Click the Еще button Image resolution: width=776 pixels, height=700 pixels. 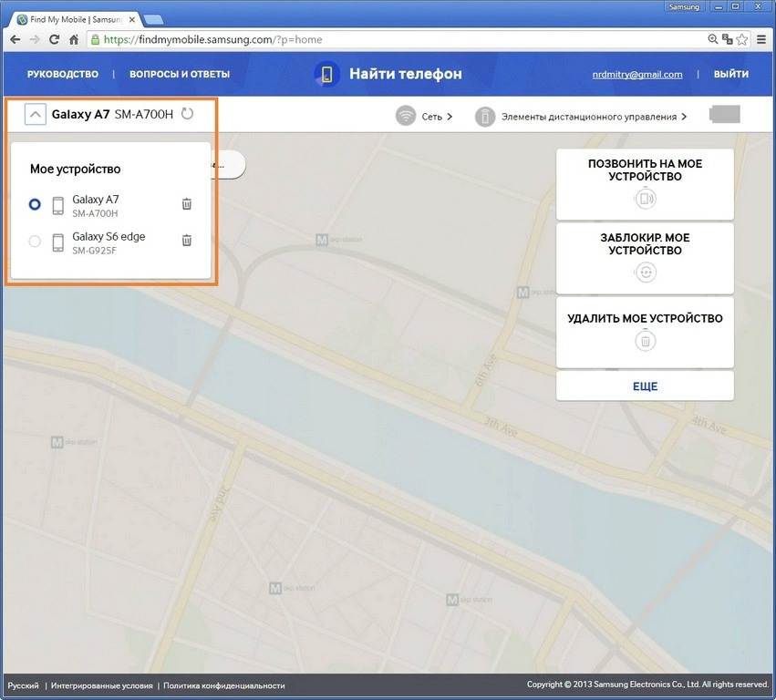[x=645, y=386]
